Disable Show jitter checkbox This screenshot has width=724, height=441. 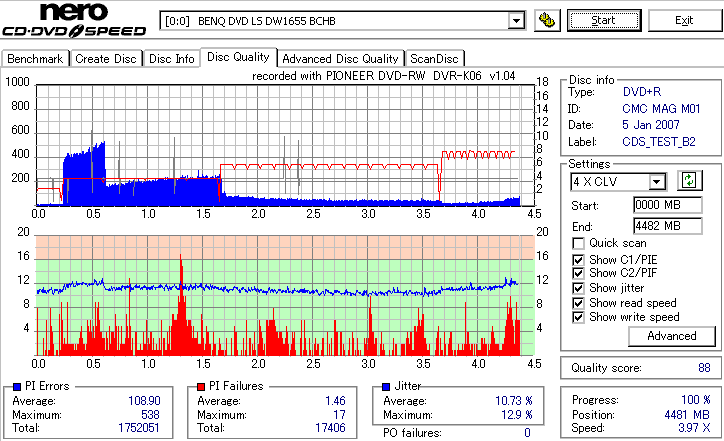(x=578, y=289)
